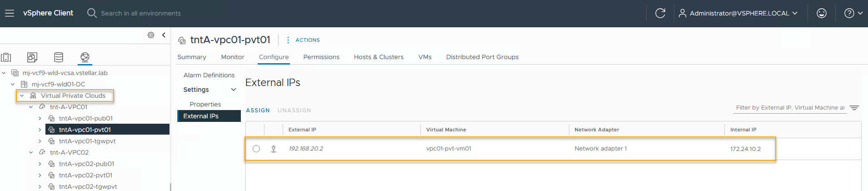Screen dimensions: 868x191
Task: Collapse the navigator panel with the arrow
Action: click(164, 35)
